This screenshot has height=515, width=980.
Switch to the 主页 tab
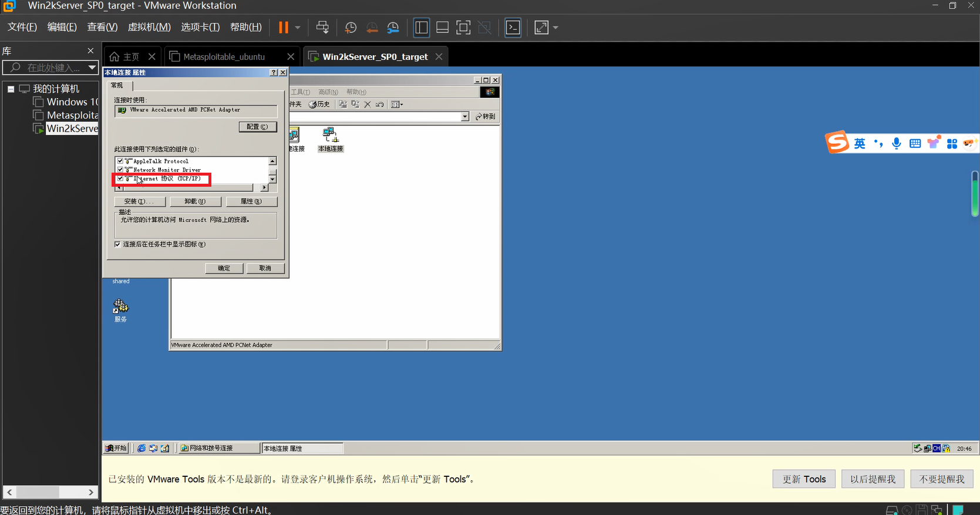[125, 57]
